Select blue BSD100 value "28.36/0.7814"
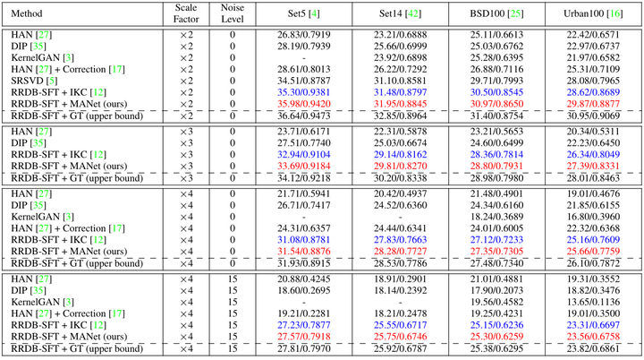The height and width of the screenshot is (360, 644). coord(497,155)
